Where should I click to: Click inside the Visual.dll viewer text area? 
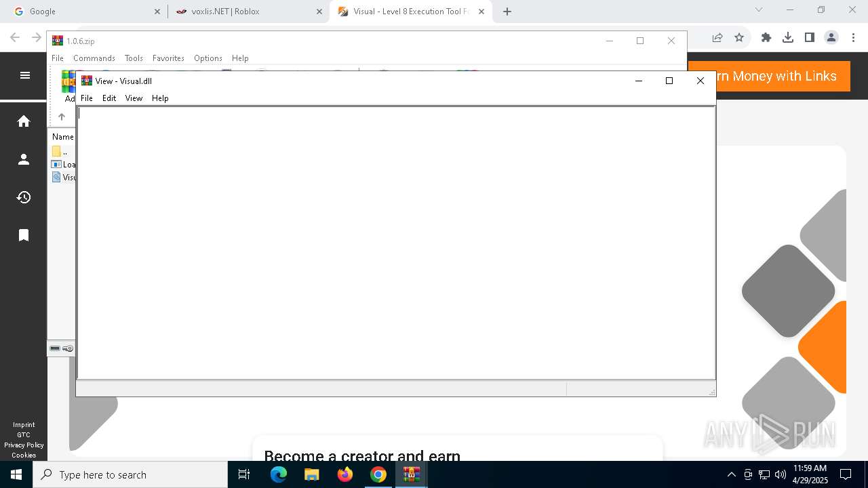tap(396, 243)
